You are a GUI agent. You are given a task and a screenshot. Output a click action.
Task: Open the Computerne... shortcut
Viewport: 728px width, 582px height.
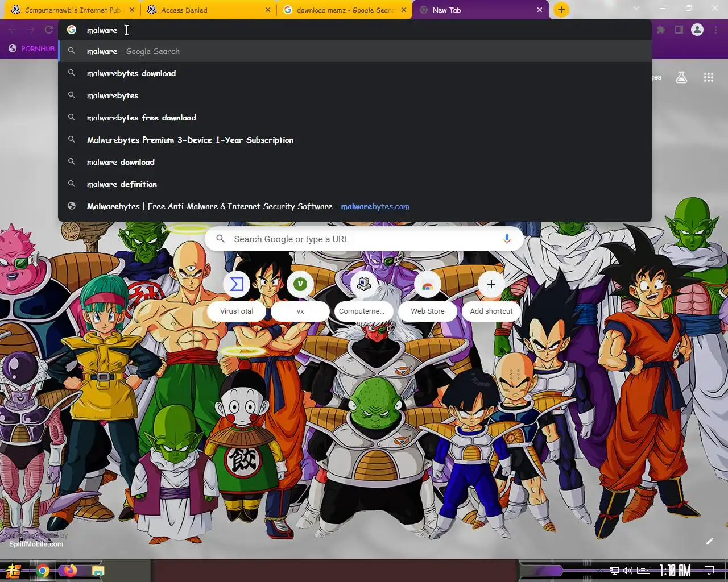click(364, 297)
